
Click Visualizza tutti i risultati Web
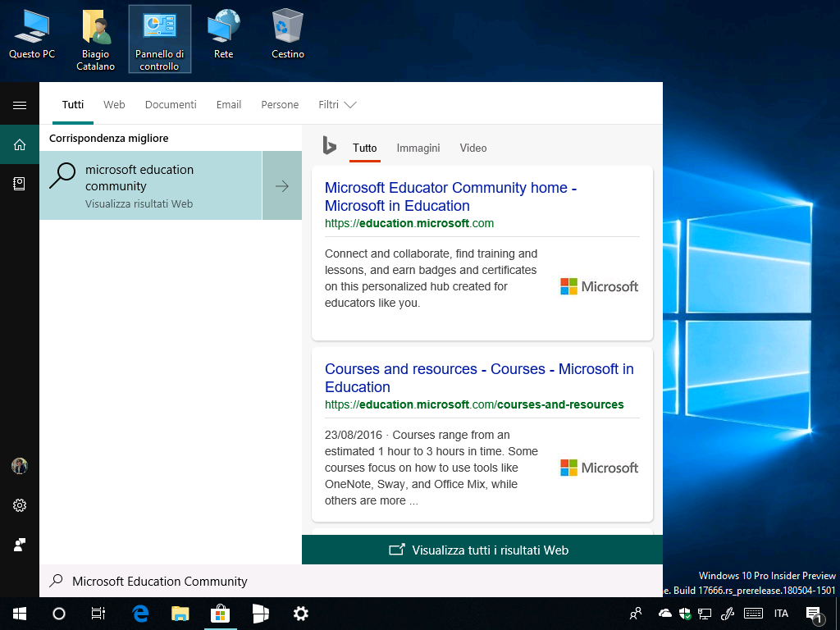click(482, 550)
